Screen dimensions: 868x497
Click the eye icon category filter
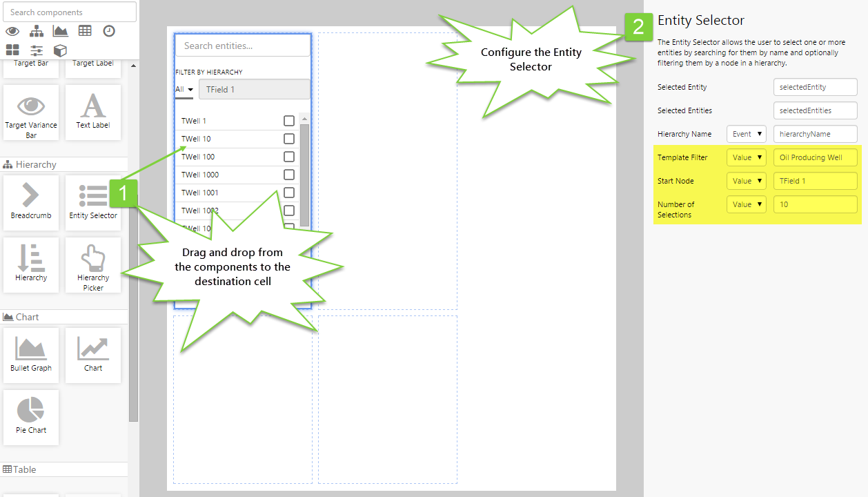12,31
